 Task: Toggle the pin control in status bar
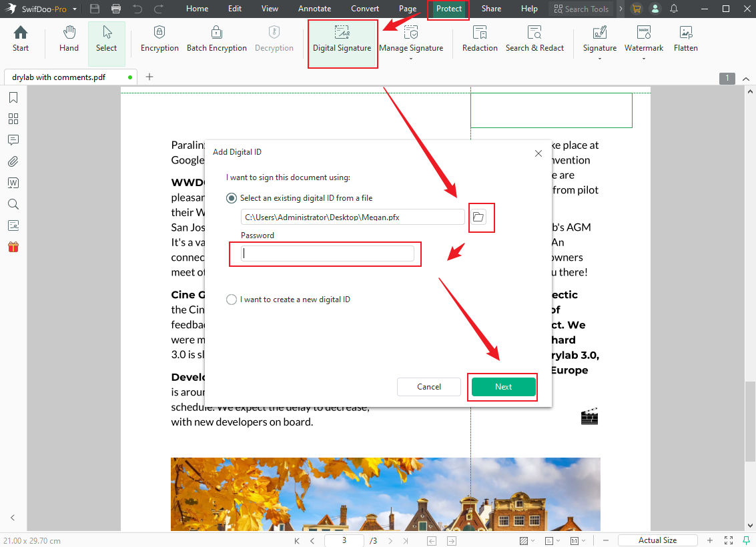pos(745,540)
